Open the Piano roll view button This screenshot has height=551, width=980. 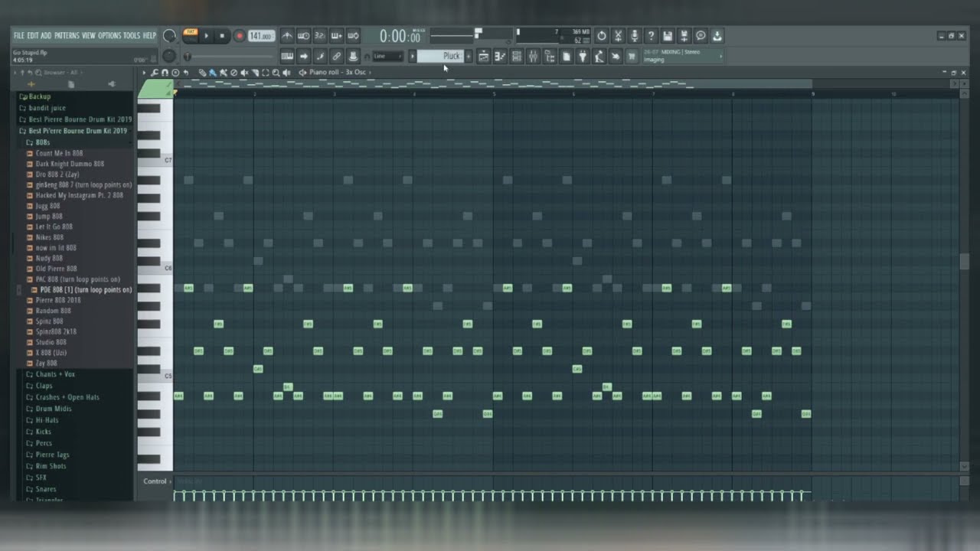click(501, 56)
